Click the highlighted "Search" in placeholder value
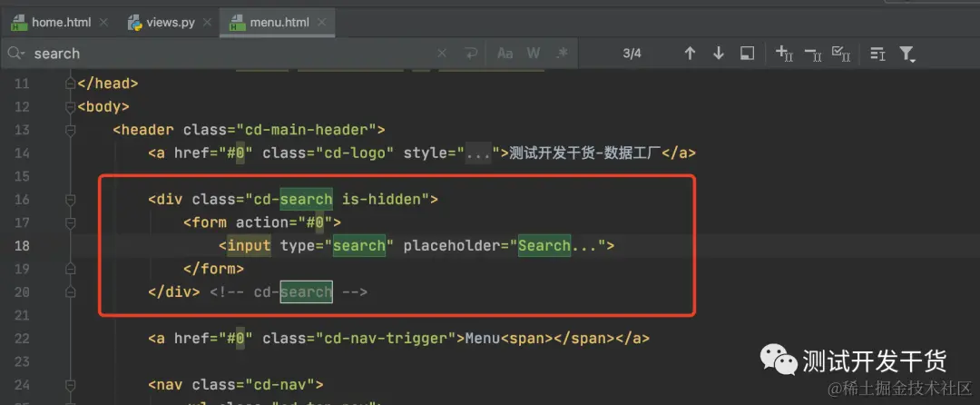The width and height of the screenshot is (980, 405). [x=544, y=245]
